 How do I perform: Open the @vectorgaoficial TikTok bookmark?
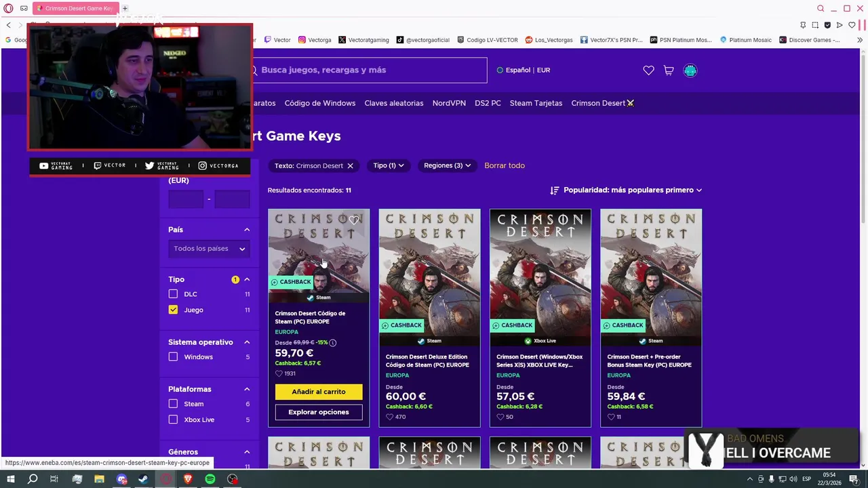[423, 40]
